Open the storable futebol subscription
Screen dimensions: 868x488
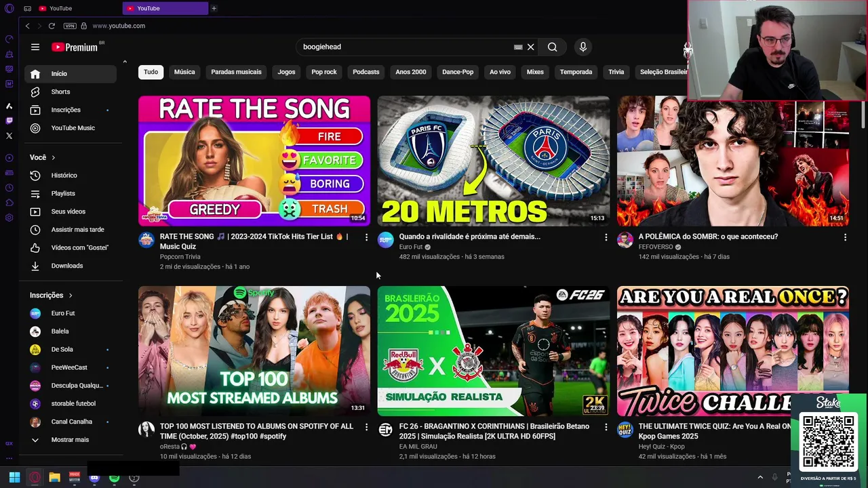tap(71, 403)
